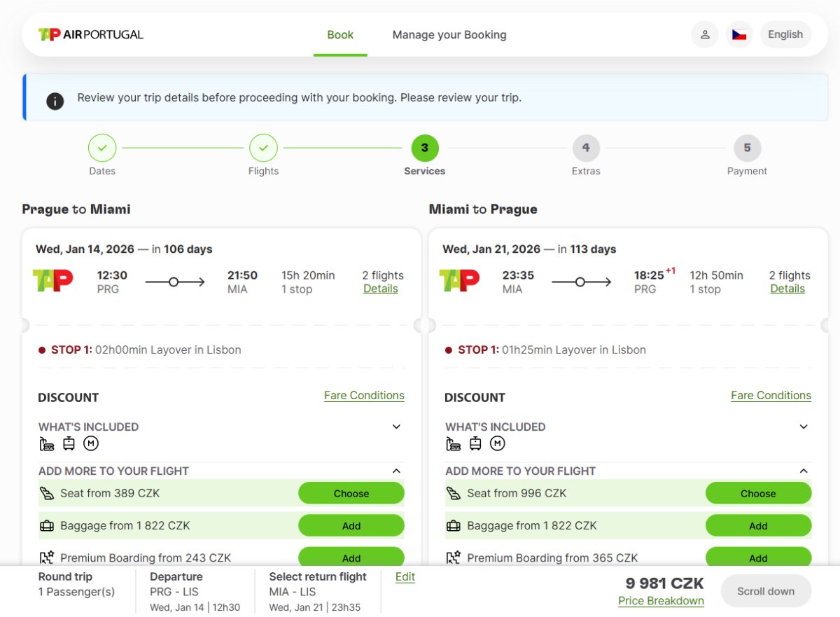The image size is (840, 617).
Task: Click the suitcase icon on the Miami to Prague baggage row
Action: pyautogui.click(x=454, y=526)
